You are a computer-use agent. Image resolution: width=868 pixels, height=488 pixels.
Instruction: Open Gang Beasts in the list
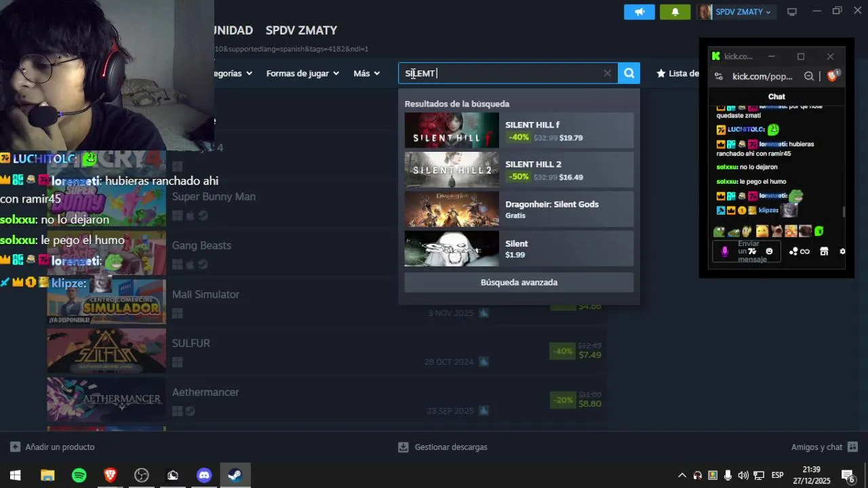tap(201, 245)
